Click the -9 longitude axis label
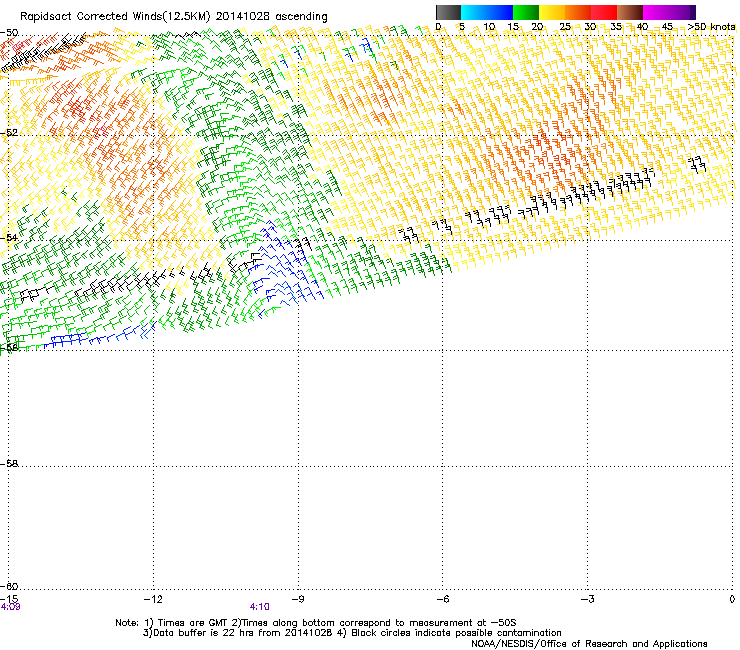This screenshot has height=650, width=740. click(x=297, y=599)
